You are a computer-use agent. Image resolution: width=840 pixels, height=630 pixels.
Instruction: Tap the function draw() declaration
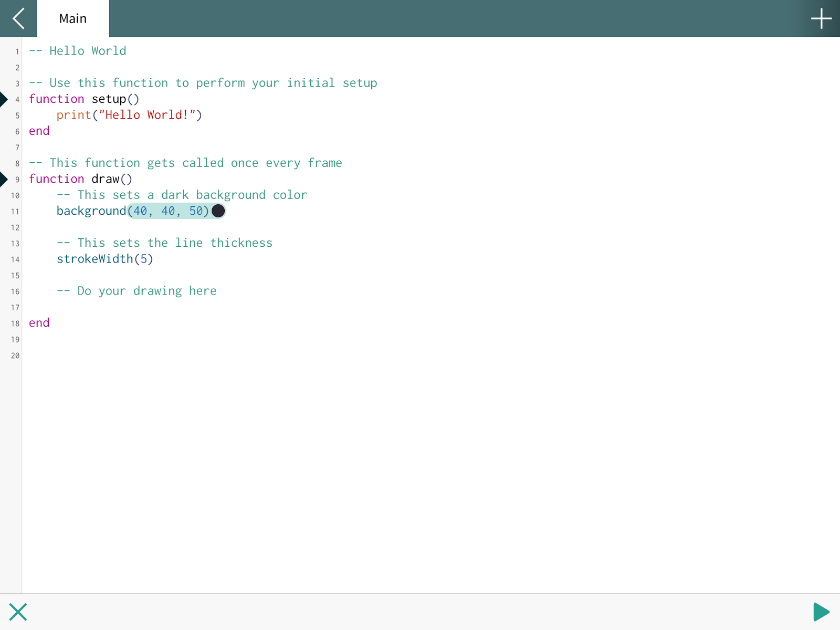[x=80, y=178]
